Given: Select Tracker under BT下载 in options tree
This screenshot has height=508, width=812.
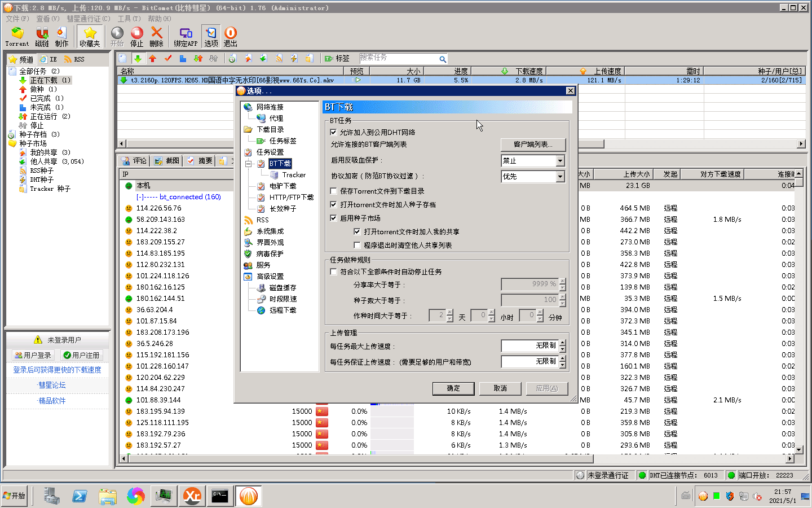Looking at the screenshot, I should [294, 175].
